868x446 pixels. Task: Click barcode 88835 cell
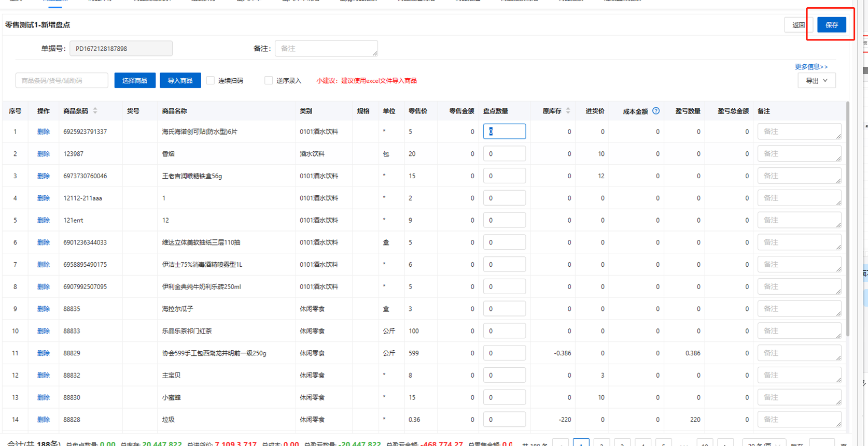72,309
